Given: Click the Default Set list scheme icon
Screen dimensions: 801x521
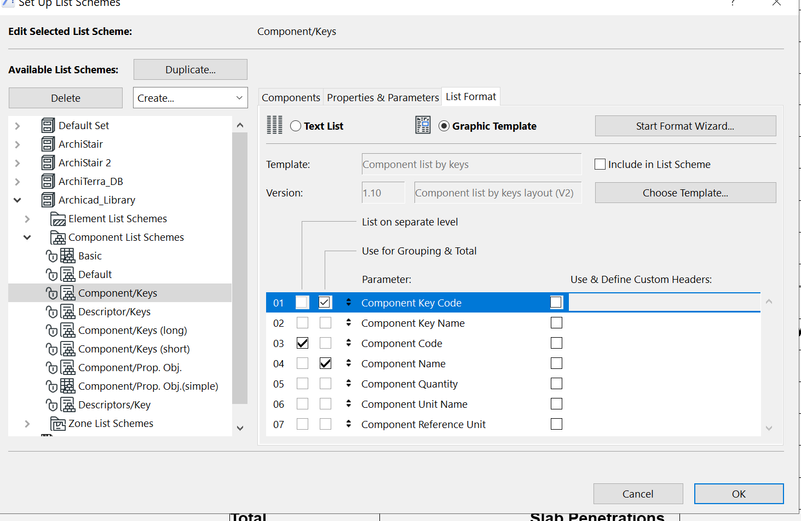Looking at the screenshot, I should [x=47, y=126].
